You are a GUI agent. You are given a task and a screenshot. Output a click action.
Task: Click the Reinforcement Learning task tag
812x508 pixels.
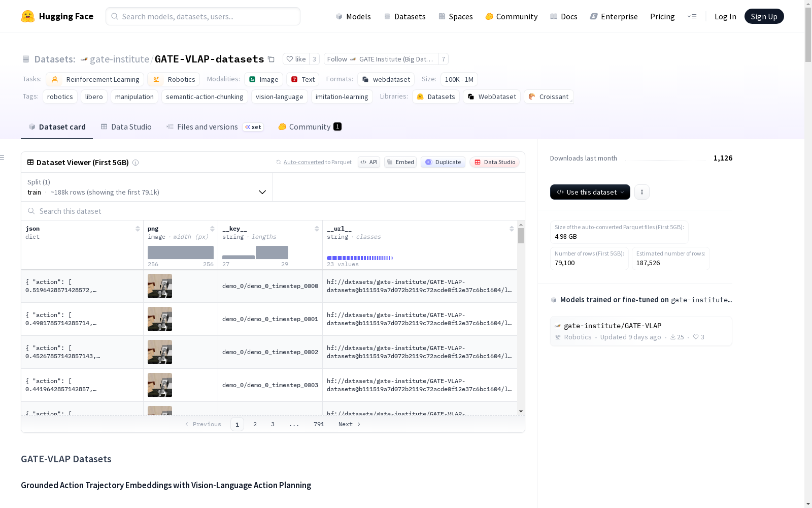coord(95,79)
